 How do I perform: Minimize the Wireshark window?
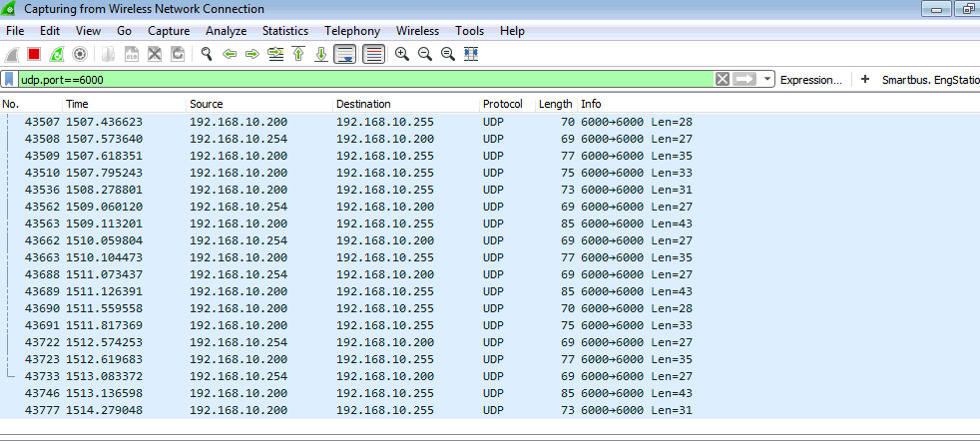point(936,9)
